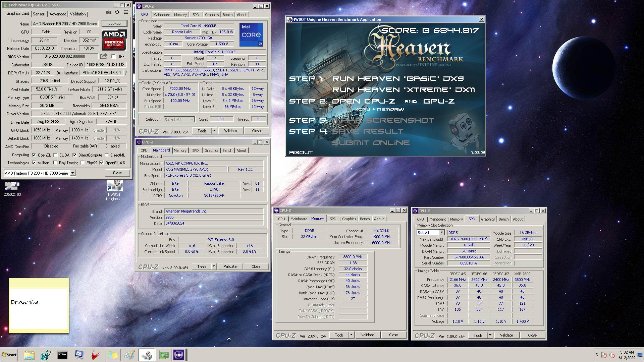The image size is (644, 362).
Task: Click GPU-Z refresh icon
Action: tap(117, 12)
